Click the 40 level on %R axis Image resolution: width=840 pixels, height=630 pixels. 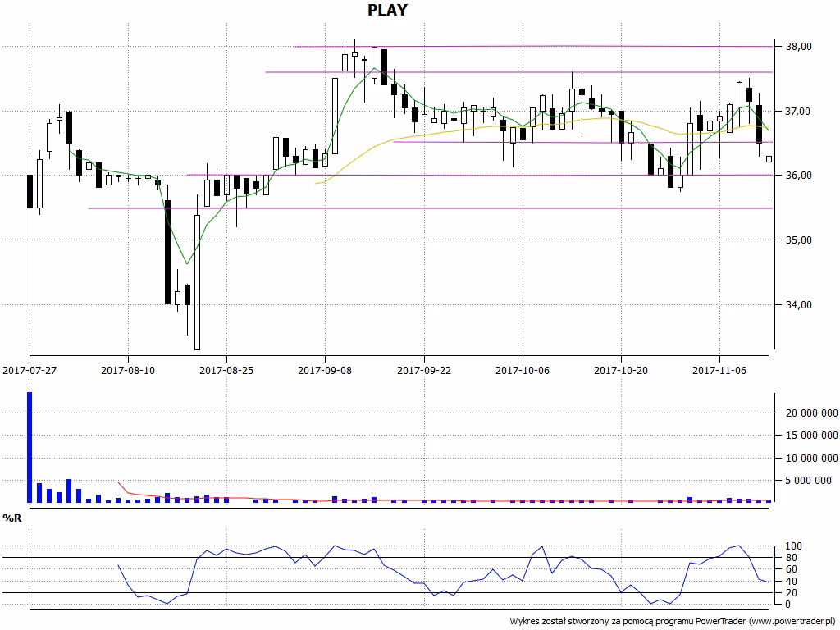coord(793,582)
